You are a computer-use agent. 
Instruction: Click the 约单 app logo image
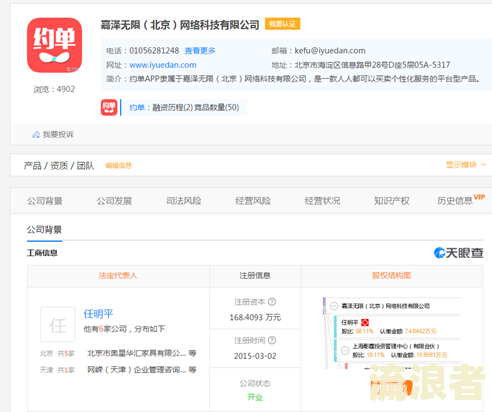(x=54, y=45)
